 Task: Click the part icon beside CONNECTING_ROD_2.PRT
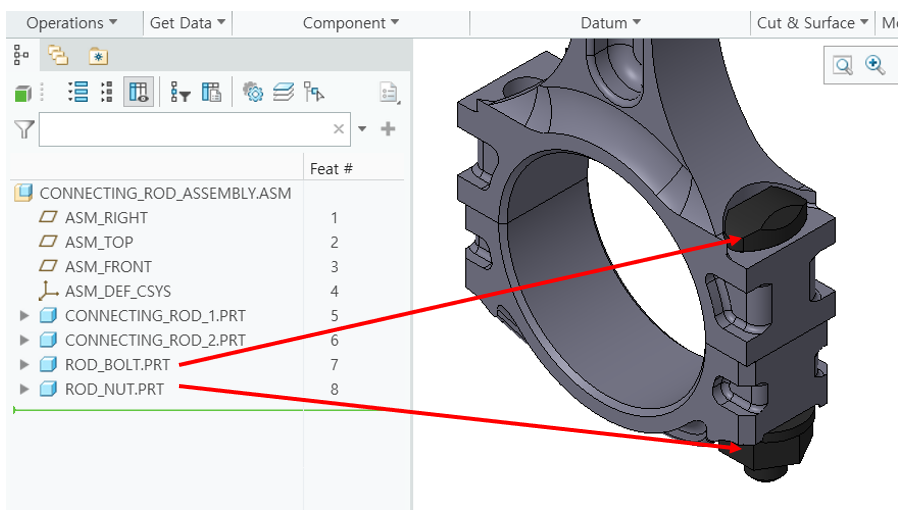tap(48, 340)
